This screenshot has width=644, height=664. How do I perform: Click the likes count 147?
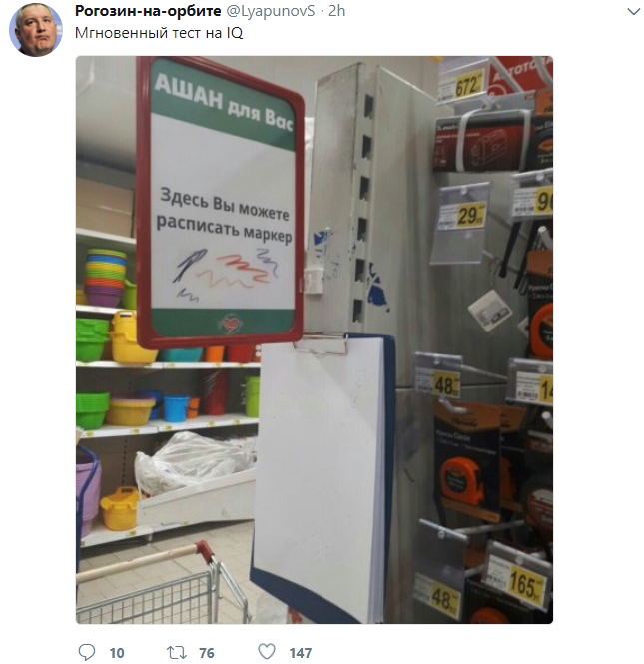(x=301, y=653)
